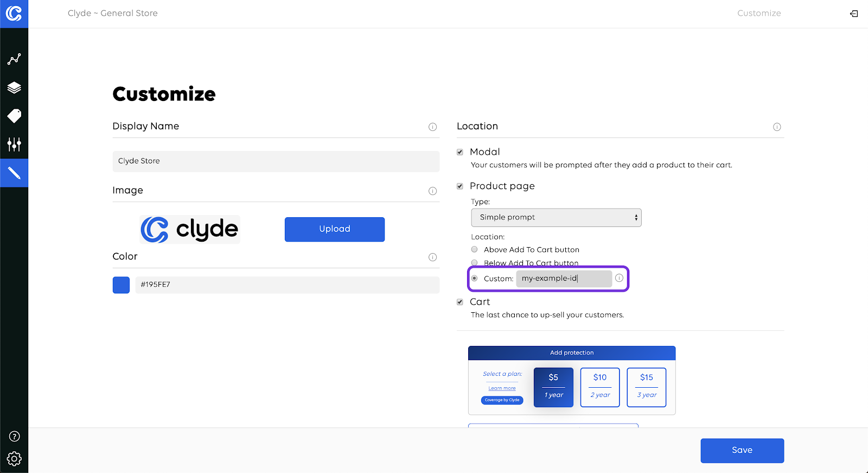Image resolution: width=868 pixels, height=473 pixels.
Task: Toggle the Modal checkbox
Action: tap(460, 152)
